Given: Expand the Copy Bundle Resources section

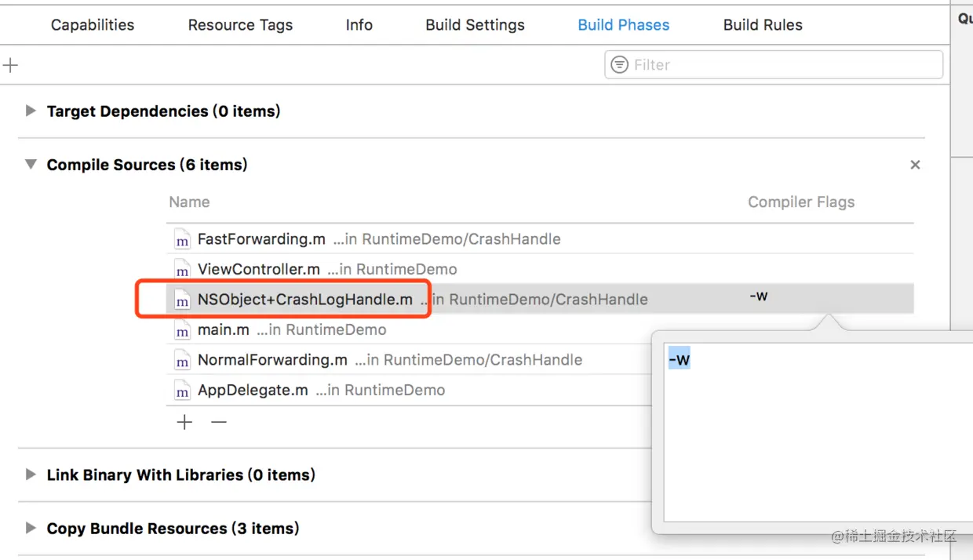Looking at the screenshot, I should coord(31,528).
